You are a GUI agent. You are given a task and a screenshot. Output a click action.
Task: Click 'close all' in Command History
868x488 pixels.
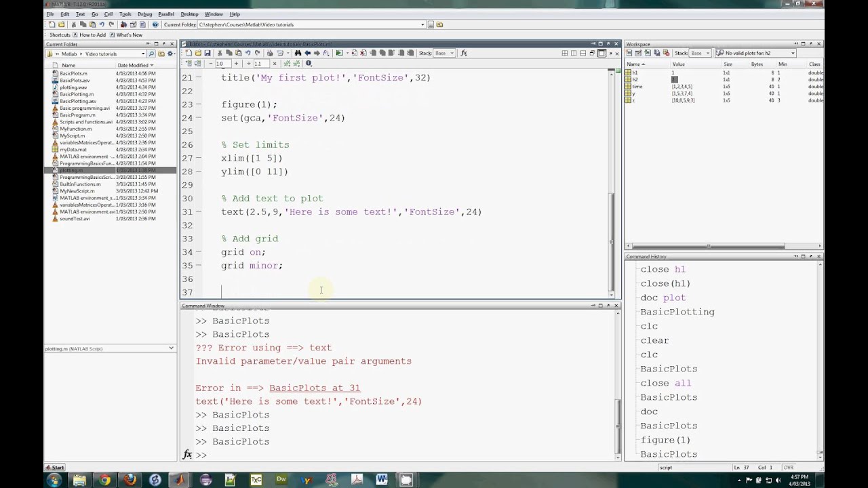[666, 383]
